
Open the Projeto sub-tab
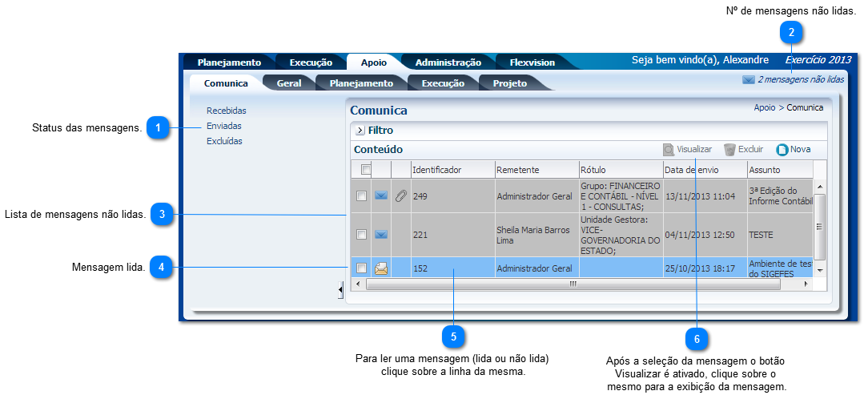pos(509,83)
